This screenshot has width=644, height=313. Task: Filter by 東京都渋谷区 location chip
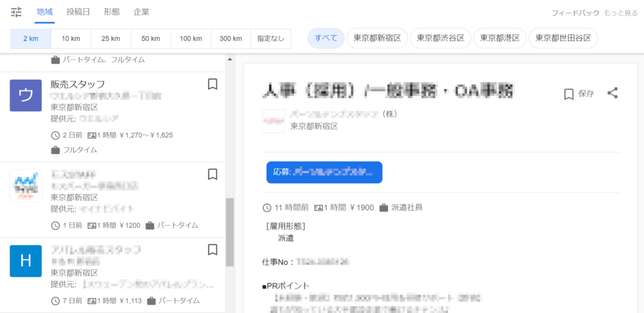(x=440, y=38)
